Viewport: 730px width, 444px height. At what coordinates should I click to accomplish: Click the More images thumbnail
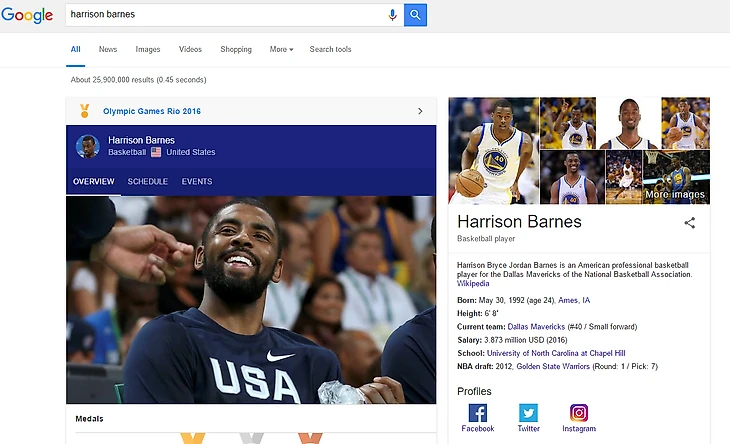[x=675, y=177]
